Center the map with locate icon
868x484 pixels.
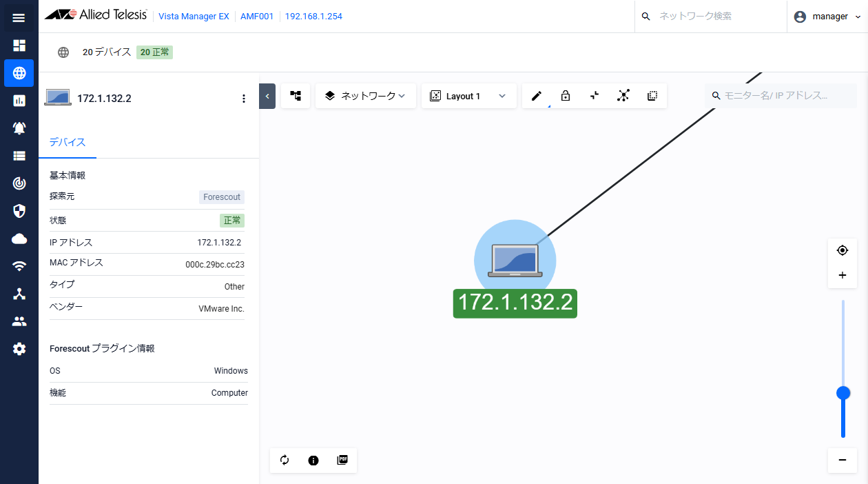pos(842,250)
